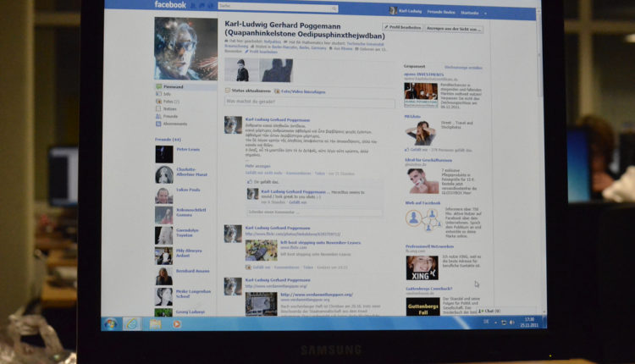Screen dimensions: 635x364
Task: Open the flickr.com URL in second post
Action: point(293,234)
